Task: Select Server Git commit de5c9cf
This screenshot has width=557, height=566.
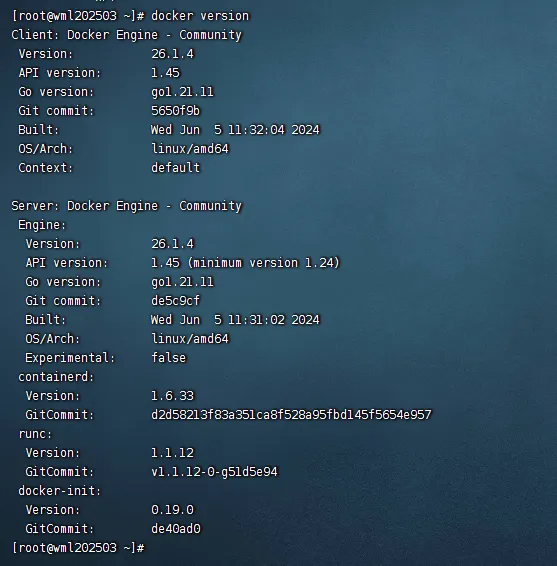Action: point(175,301)
